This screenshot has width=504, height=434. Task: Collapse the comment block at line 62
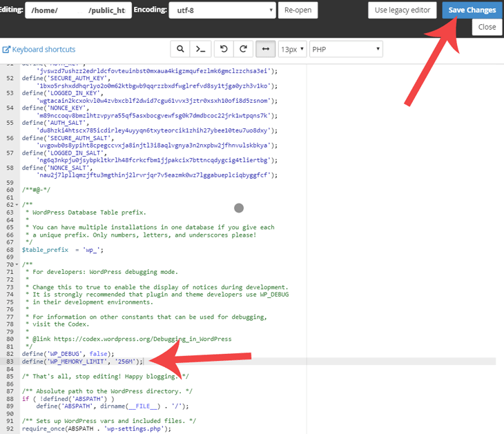(17, 205)
